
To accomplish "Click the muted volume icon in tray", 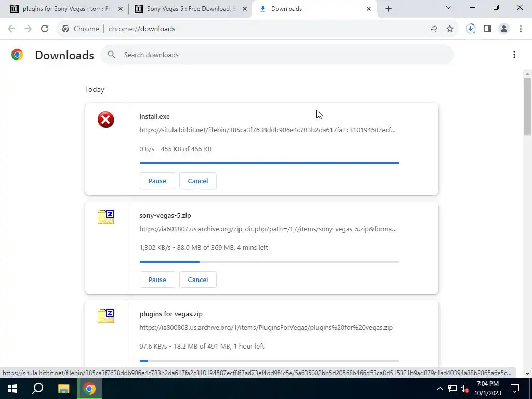I will click(465, 389).
